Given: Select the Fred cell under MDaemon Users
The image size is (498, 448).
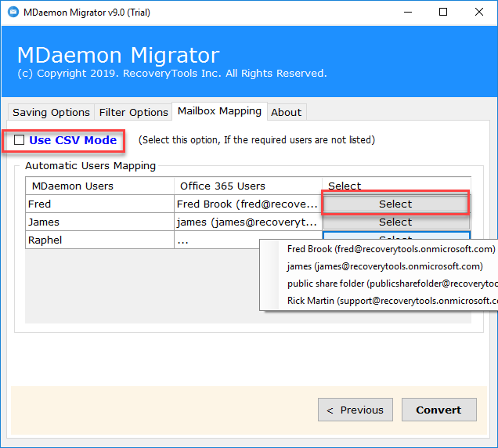Looking at the screenshot, I should pos(99,204).
